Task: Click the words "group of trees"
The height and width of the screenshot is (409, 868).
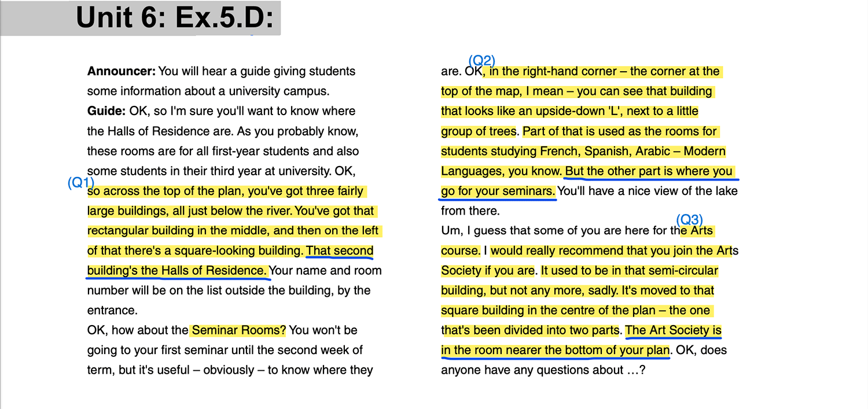Action: coord(478,131)
